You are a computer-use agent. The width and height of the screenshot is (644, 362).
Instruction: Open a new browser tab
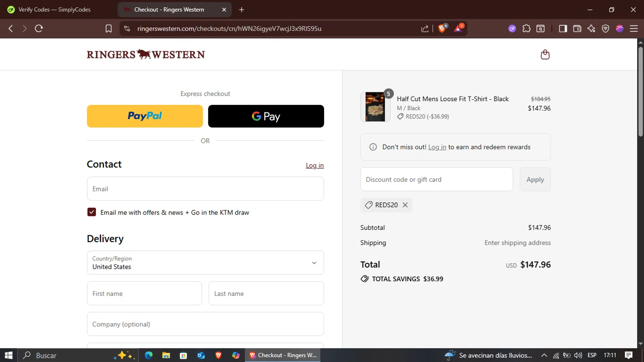(242, 9)
